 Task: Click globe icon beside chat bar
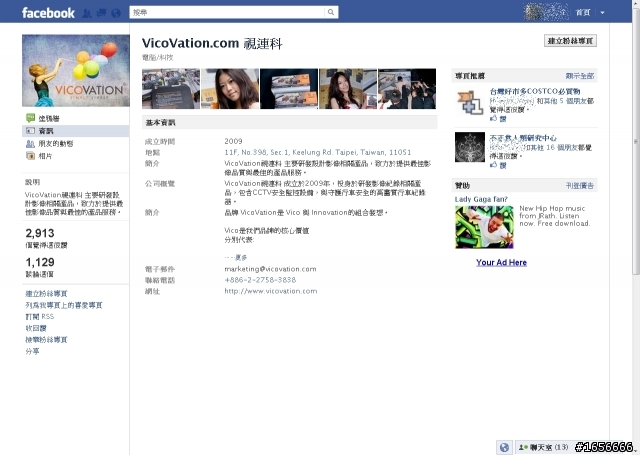(x=504, y=447)
